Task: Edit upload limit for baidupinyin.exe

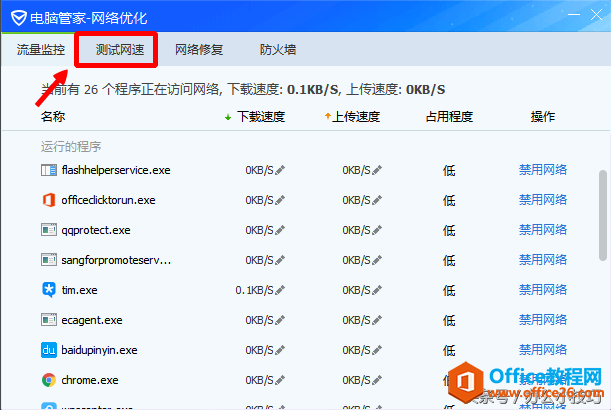Action: (377, 350)
